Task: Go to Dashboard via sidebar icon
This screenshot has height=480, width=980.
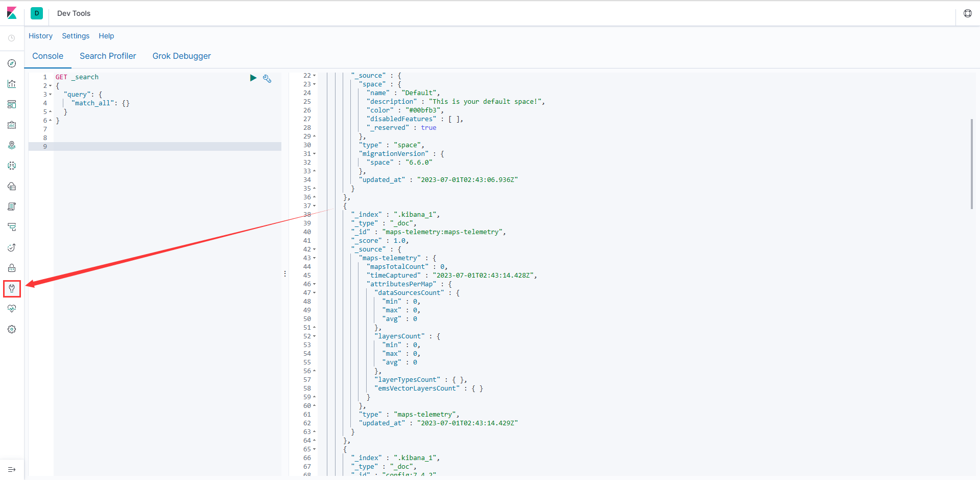Action: pos(12,104)
